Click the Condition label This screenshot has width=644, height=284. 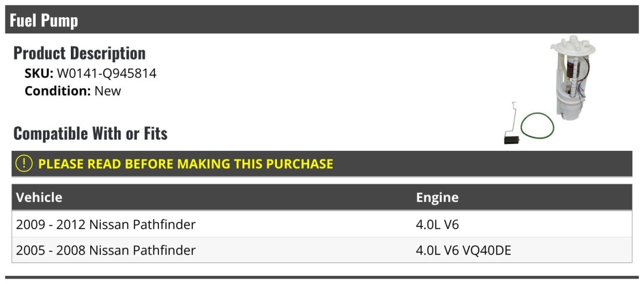coord(57,91)
